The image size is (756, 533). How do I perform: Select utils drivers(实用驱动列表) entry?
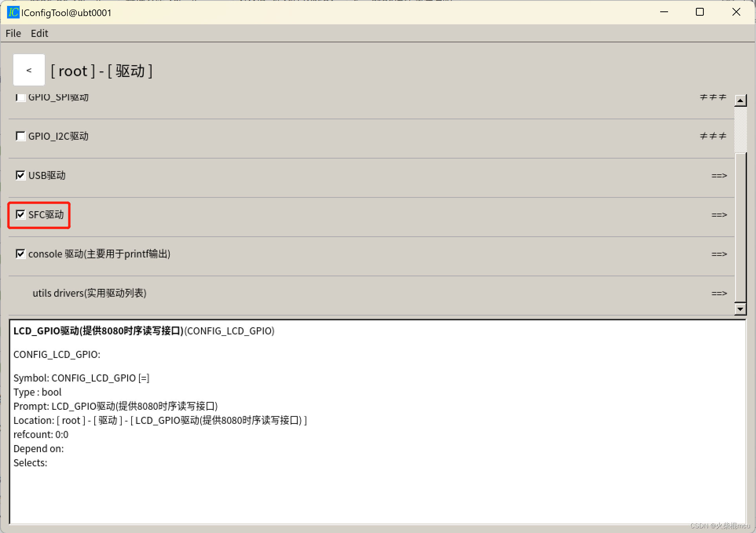click(x=90, y=294)
